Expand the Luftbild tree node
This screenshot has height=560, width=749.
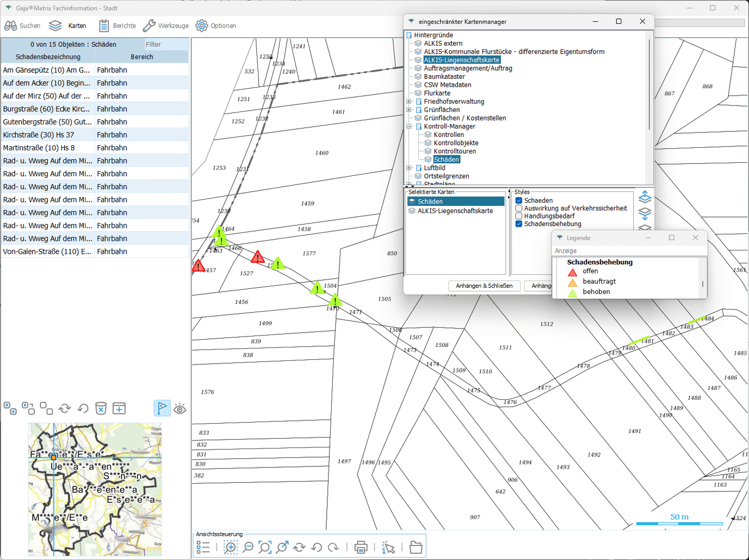pos(409,168)
